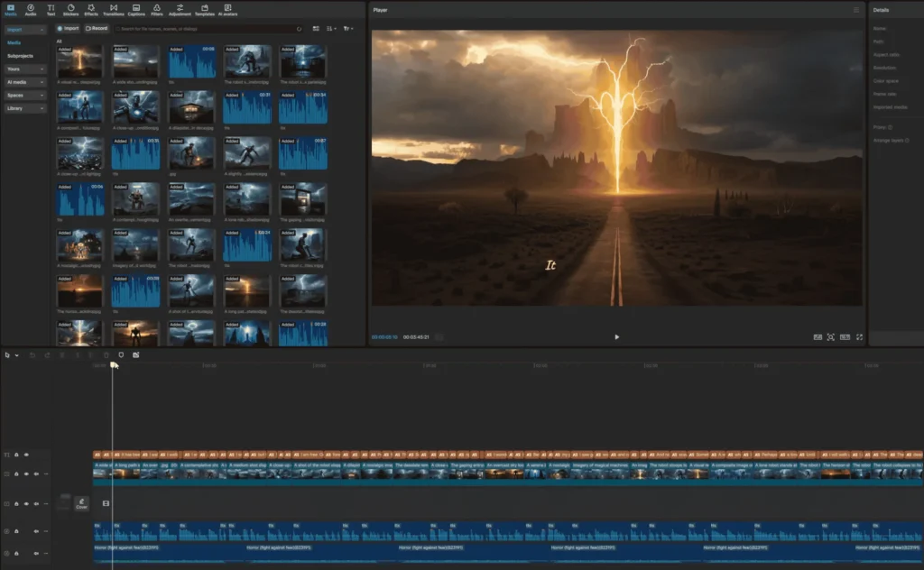
Task: Open the Transitions tab
Action: 113,10
